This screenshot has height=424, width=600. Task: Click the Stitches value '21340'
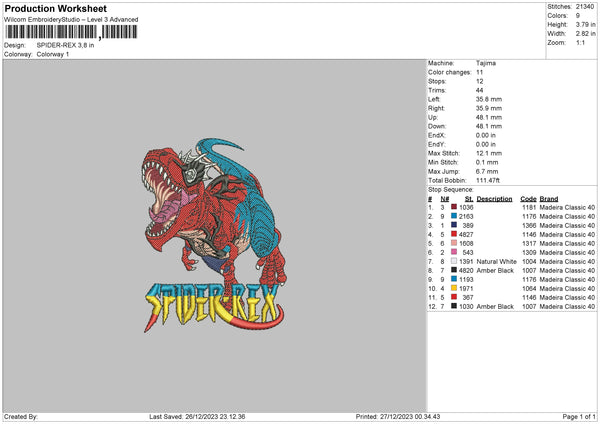[x=585, y=7]
